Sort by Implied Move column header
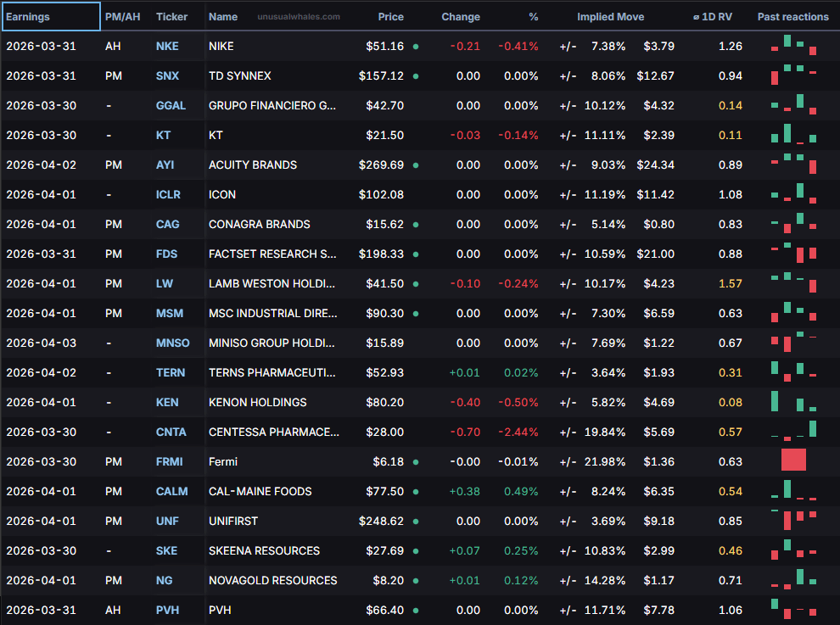 [611, 17]
